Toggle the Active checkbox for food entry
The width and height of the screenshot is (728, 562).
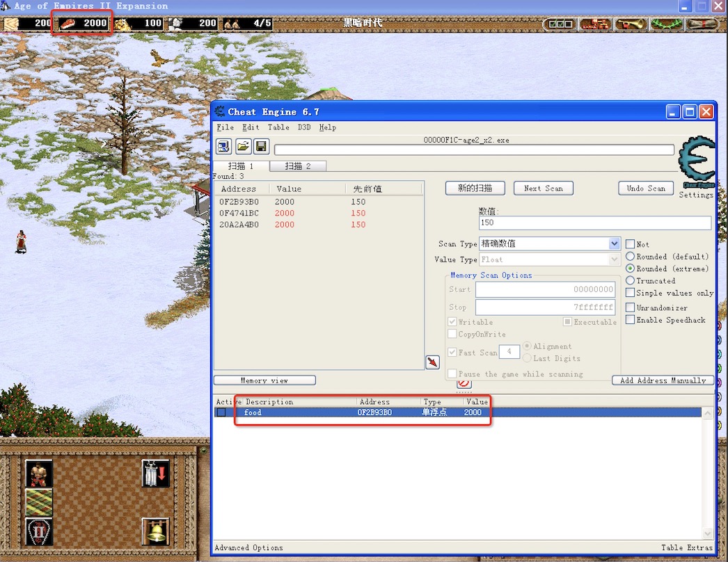[x=221, y=412]
